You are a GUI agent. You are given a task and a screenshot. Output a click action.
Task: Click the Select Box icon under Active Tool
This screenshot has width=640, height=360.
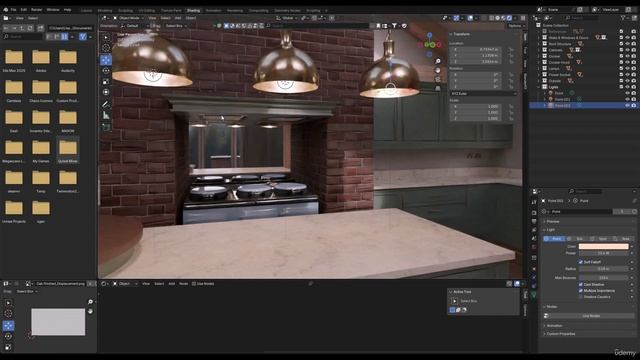454,301
